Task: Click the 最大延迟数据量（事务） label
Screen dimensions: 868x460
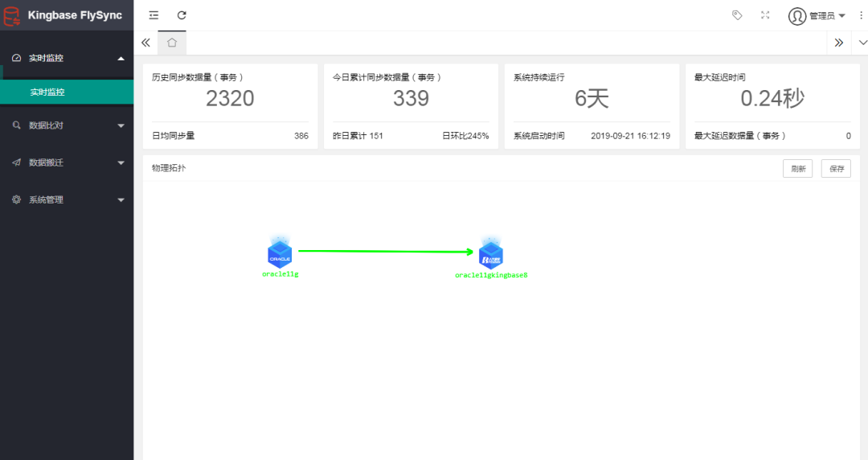Action: coord(740,135)
